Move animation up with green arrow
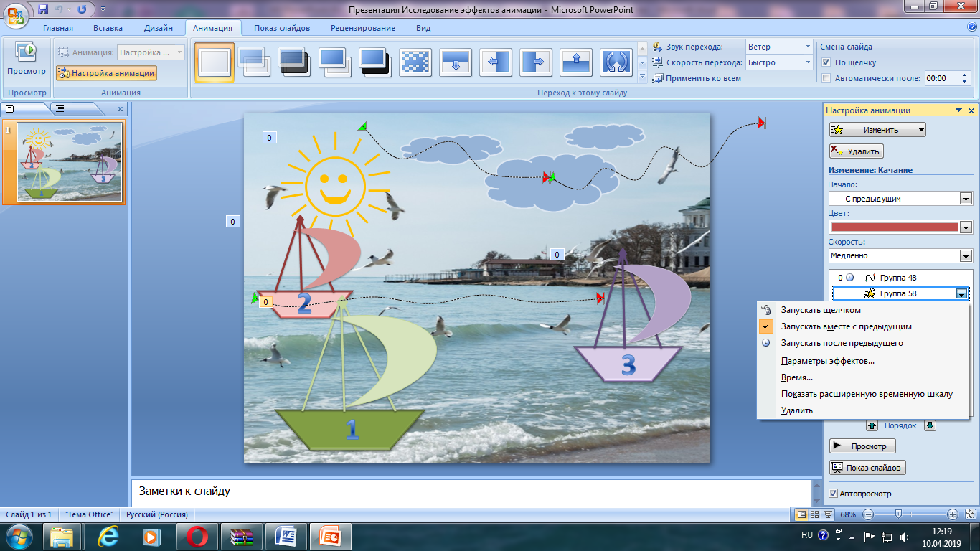The height and width of the screenshot is (551, 980). pos(872,425)
